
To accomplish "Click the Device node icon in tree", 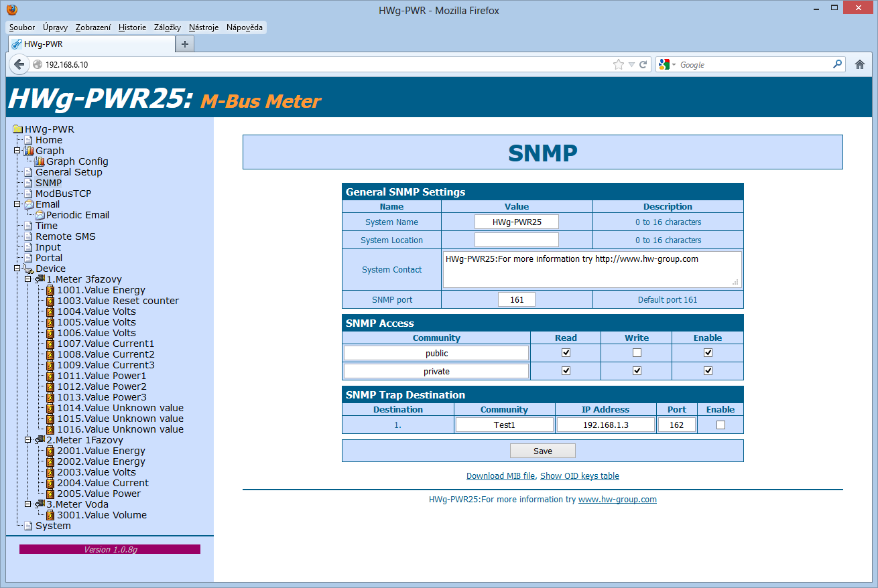I will 29,269.
